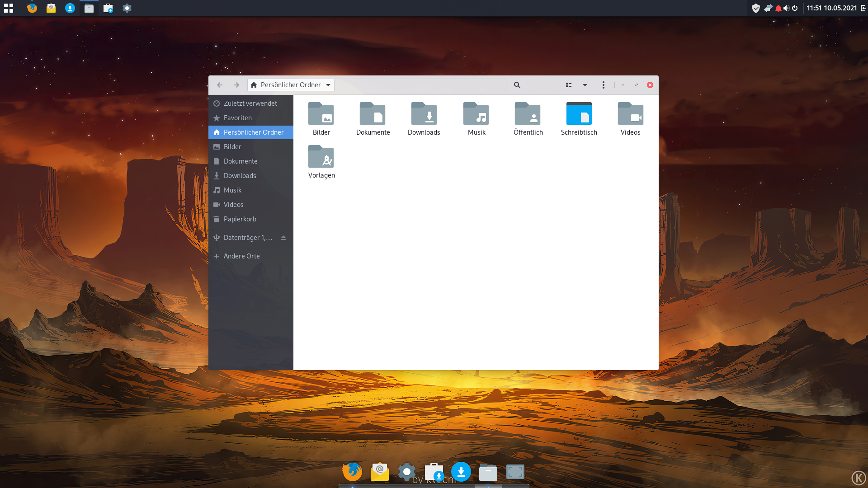
Task: Click the search magnifier in file manager
Action: (x=517, y=85)
